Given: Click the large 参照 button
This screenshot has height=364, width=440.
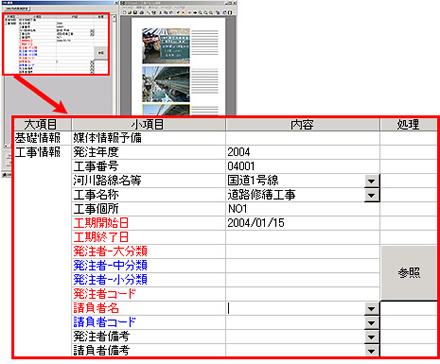Looking at the screenshot, I should (409, 273).
